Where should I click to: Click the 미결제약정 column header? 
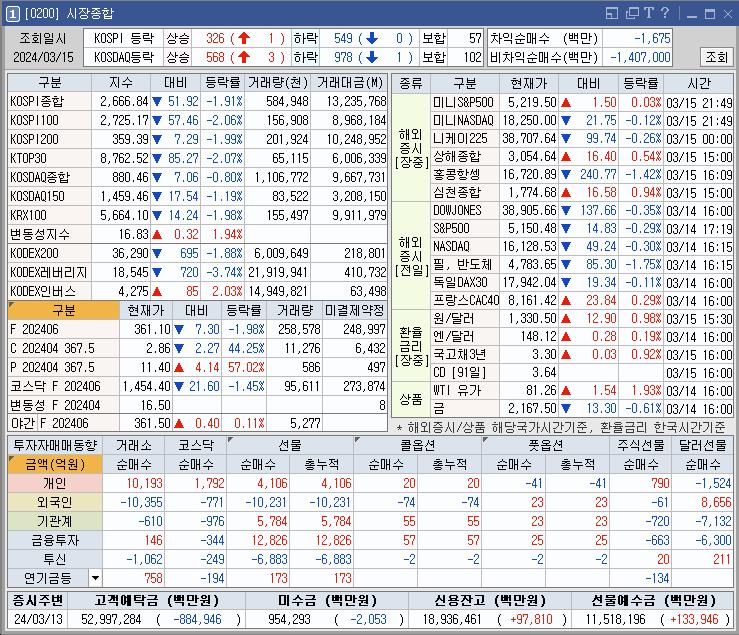coord(354,310)
